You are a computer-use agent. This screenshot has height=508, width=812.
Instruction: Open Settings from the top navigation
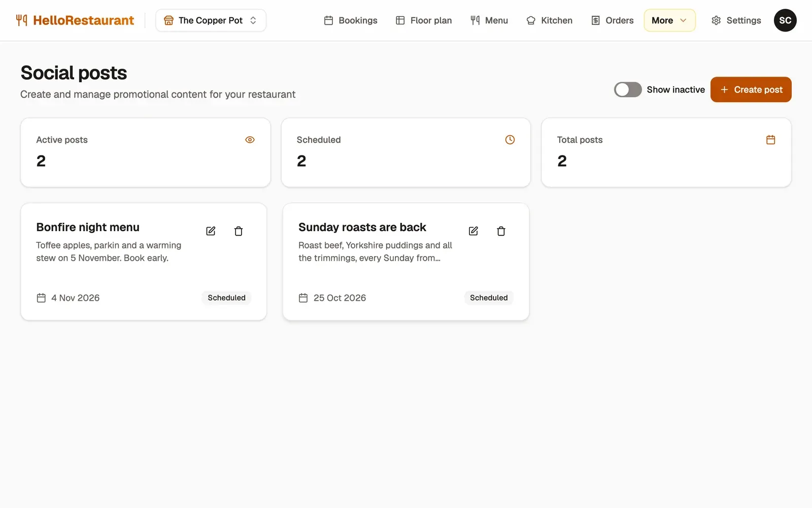pos(736,20)
